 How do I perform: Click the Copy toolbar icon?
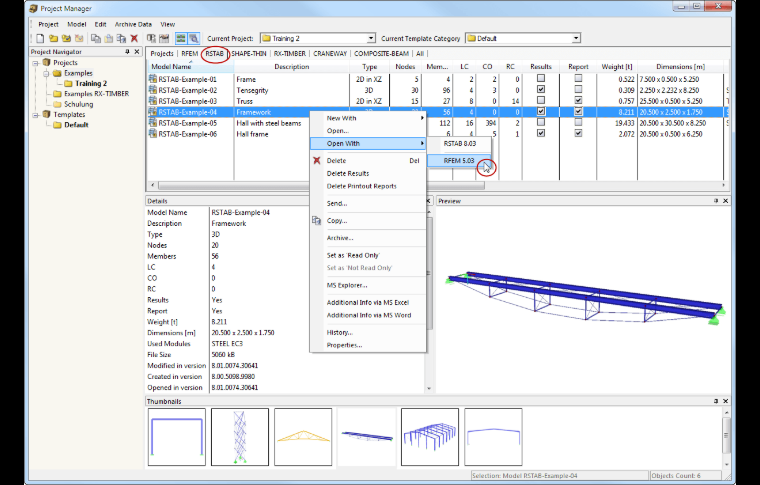pyautogui.click(x=96, y=38)
